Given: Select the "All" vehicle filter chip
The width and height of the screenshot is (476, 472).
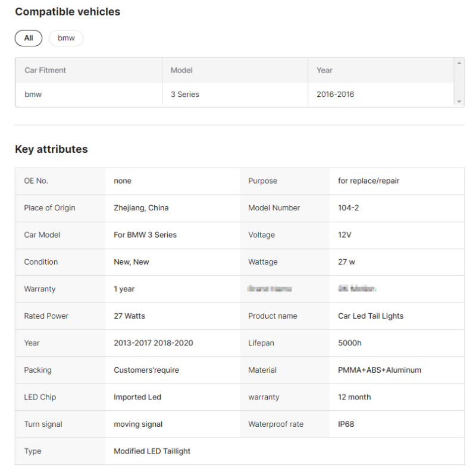Looking at the screenshot, I should [29, 38].
